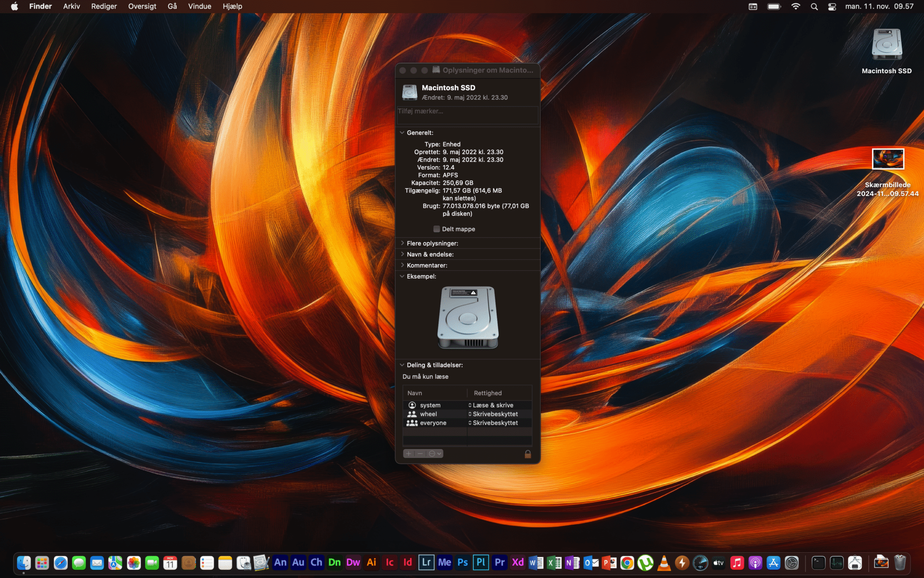
Task: Open Google Chrome from the Dock
Action: point(627,563)
